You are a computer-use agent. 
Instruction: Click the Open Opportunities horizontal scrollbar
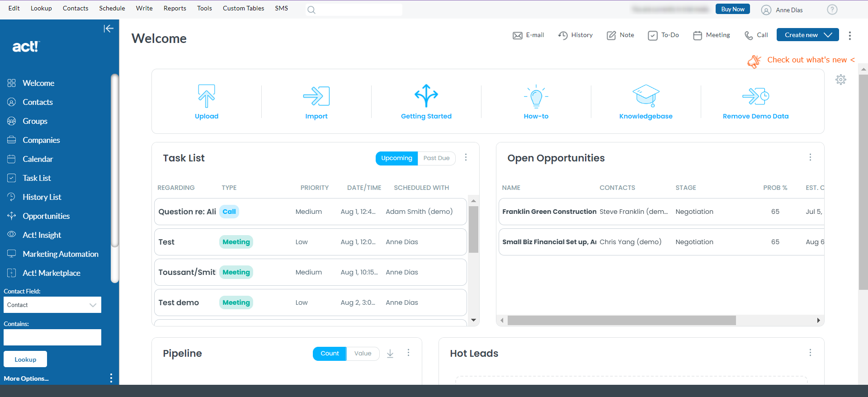[621, 321]
